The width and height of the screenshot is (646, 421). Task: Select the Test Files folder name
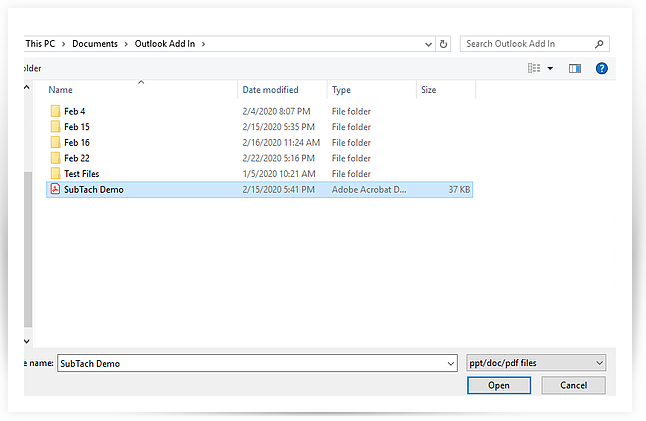82,174
